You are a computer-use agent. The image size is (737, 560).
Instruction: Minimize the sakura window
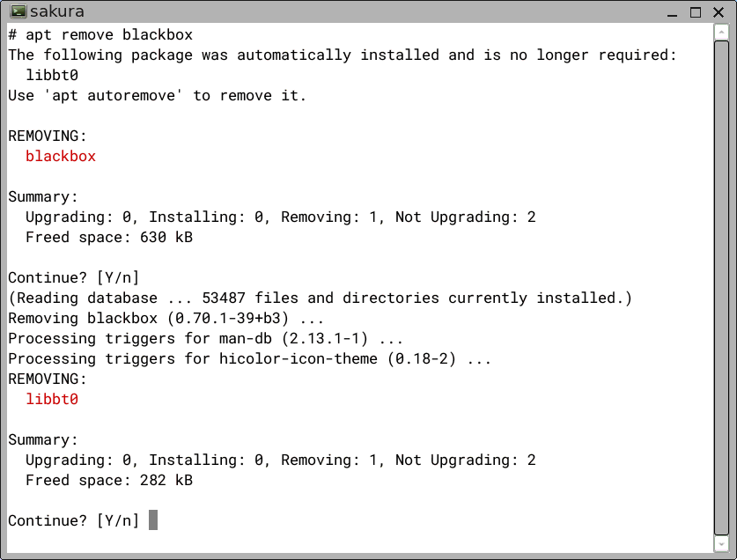pos(672,12)
